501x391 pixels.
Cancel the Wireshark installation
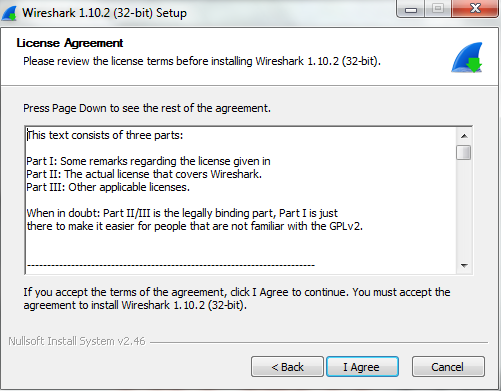coord(448,367)
